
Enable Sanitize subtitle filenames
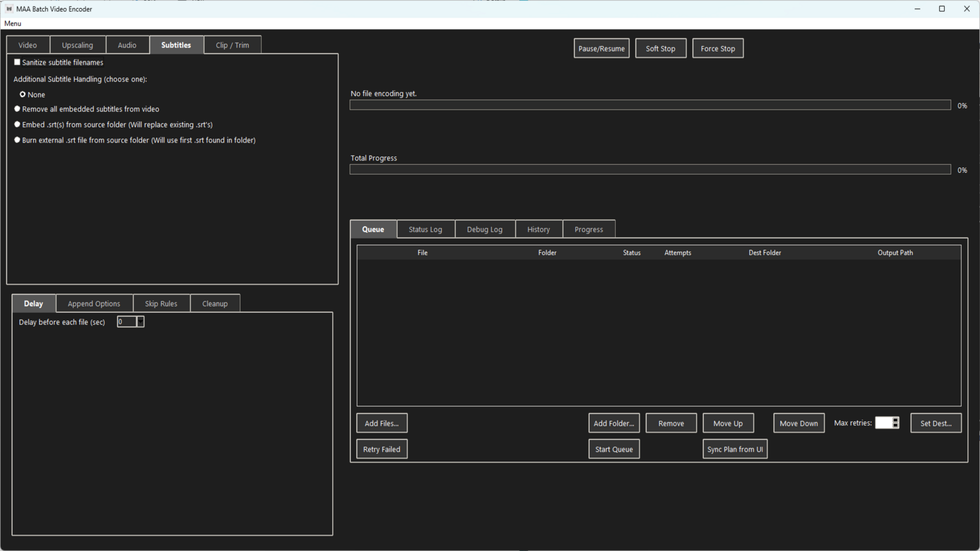(17, 62)
